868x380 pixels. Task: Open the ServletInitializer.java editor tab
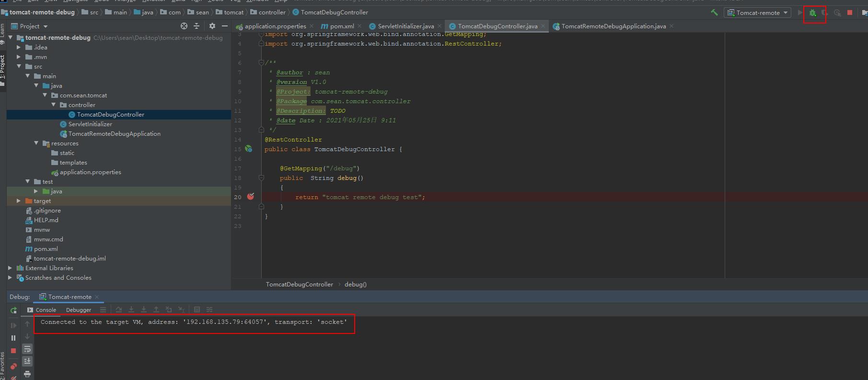pos(405,26)
